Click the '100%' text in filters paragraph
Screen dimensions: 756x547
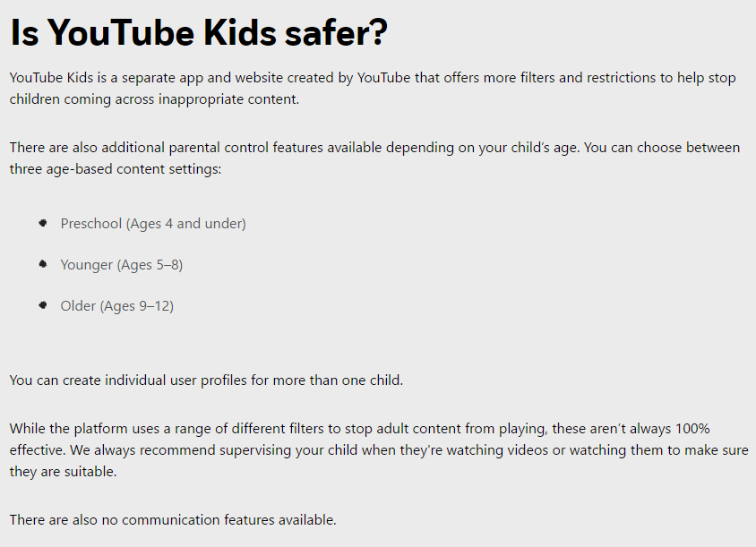click(692, 429)
